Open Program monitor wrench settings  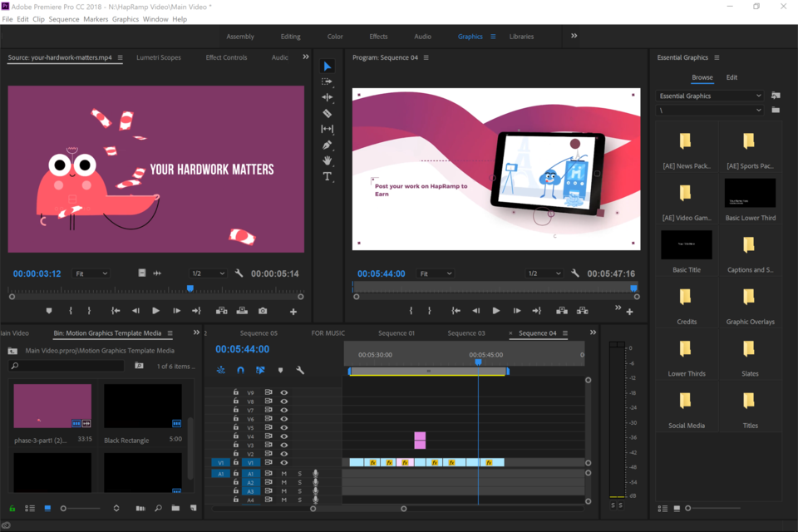click(575, 273)
